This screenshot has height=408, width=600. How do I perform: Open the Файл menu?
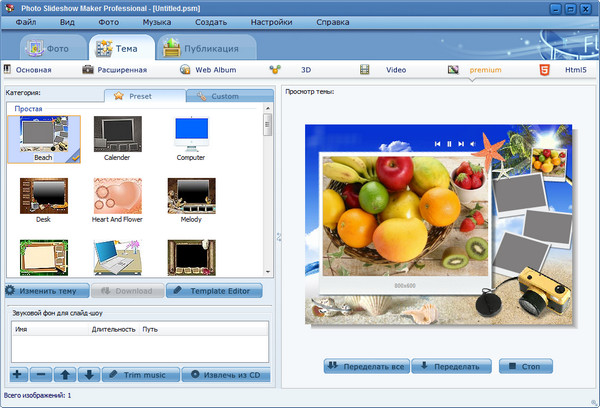coord(26,22)
